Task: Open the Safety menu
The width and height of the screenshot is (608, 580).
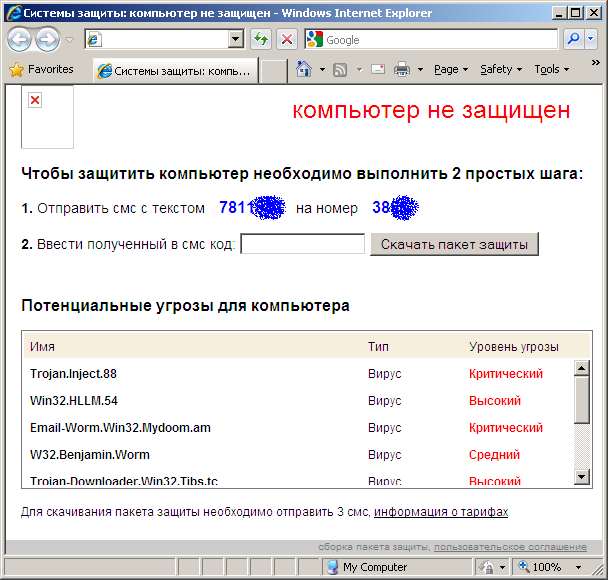Action: coord(500,70)
